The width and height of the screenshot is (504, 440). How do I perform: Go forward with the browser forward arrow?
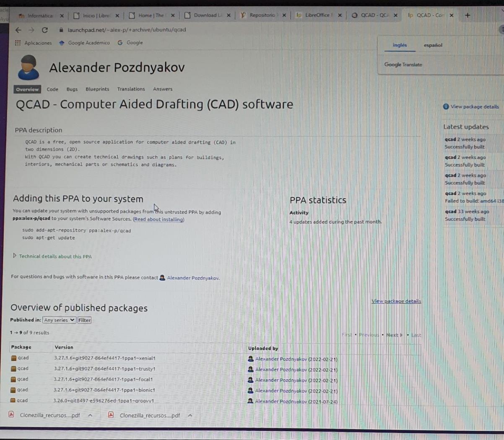[x=31, y=30]
